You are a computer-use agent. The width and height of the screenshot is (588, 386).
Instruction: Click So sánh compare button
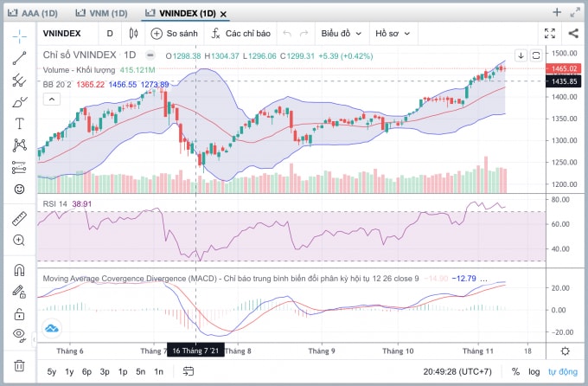pos(174,34)
